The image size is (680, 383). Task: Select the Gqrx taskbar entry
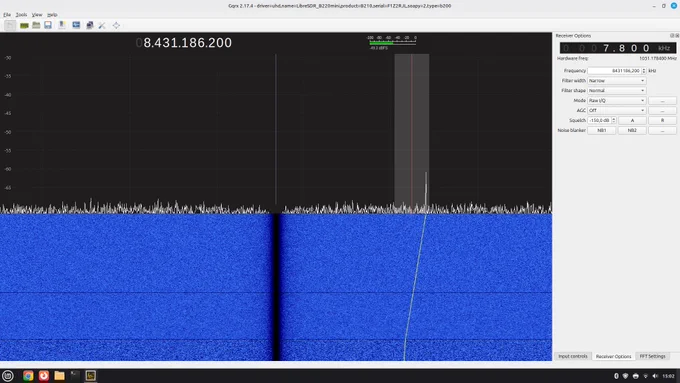click(x=91, y=376)
